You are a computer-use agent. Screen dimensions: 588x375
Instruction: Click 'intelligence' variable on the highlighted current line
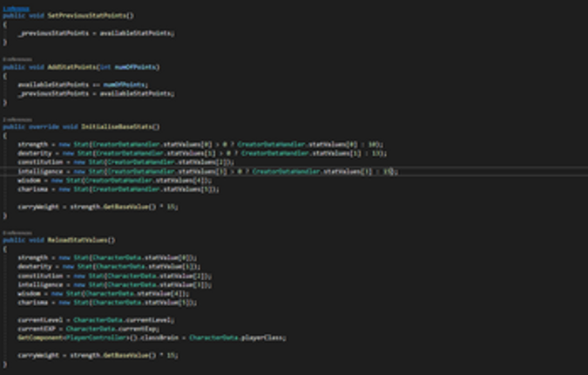click(40, 171)
